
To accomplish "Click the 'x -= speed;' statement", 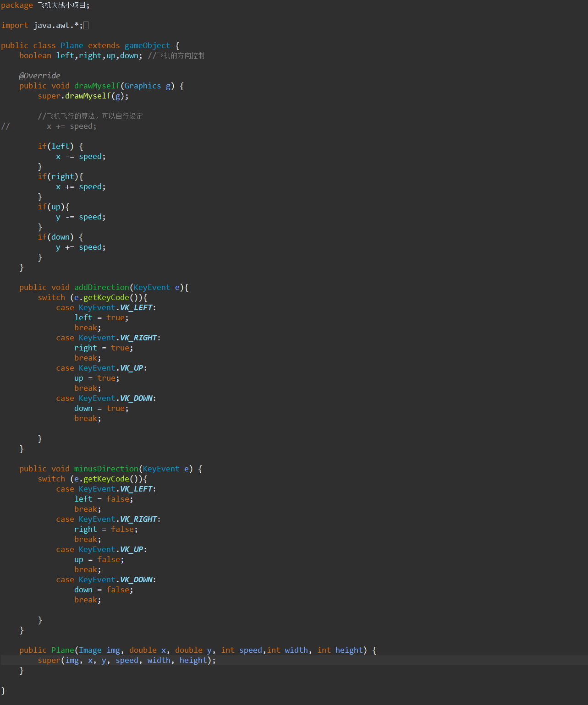I will coord(81,157).
